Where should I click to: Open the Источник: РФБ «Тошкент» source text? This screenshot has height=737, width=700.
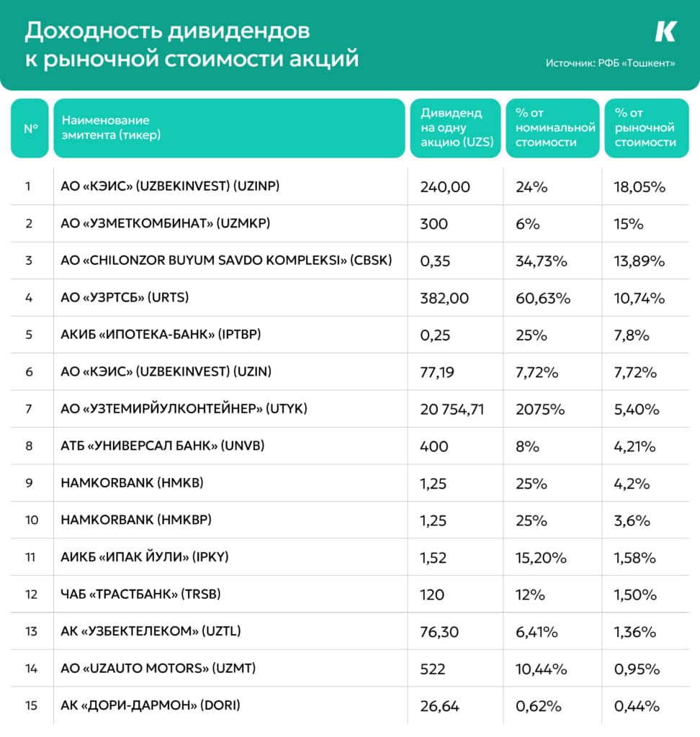[610, 63]
